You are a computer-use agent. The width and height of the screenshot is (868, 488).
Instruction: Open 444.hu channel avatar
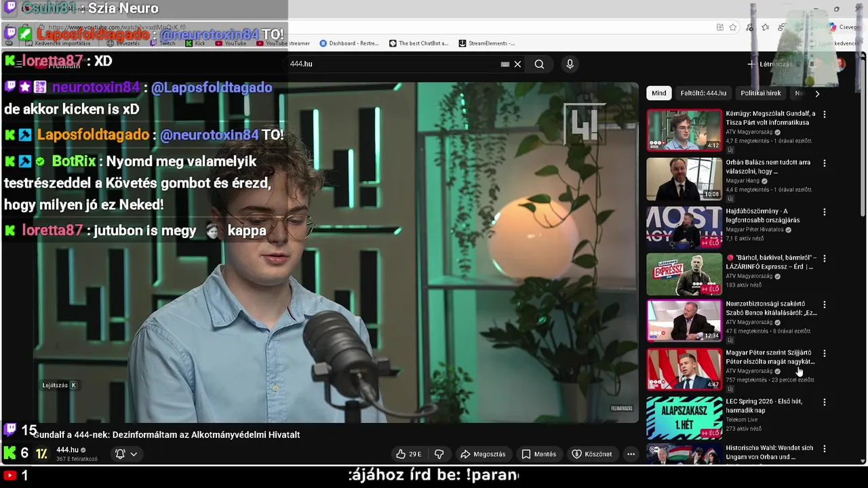pyautogui.click(x=41, y=454)
